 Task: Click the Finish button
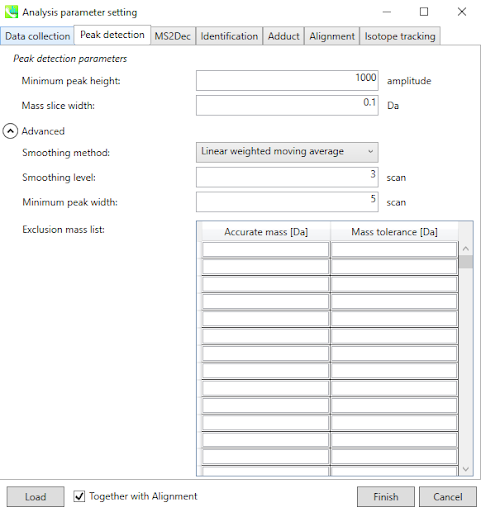click(386, 497)
